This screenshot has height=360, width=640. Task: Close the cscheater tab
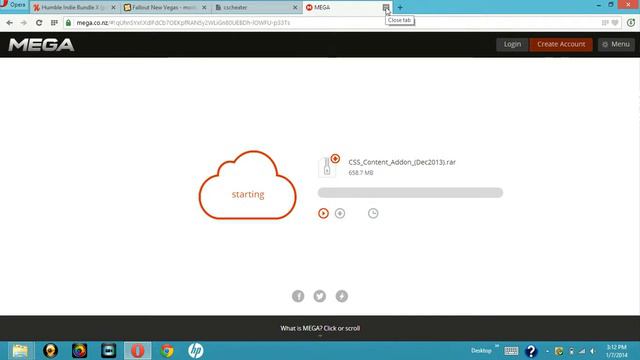click(295, 7)
